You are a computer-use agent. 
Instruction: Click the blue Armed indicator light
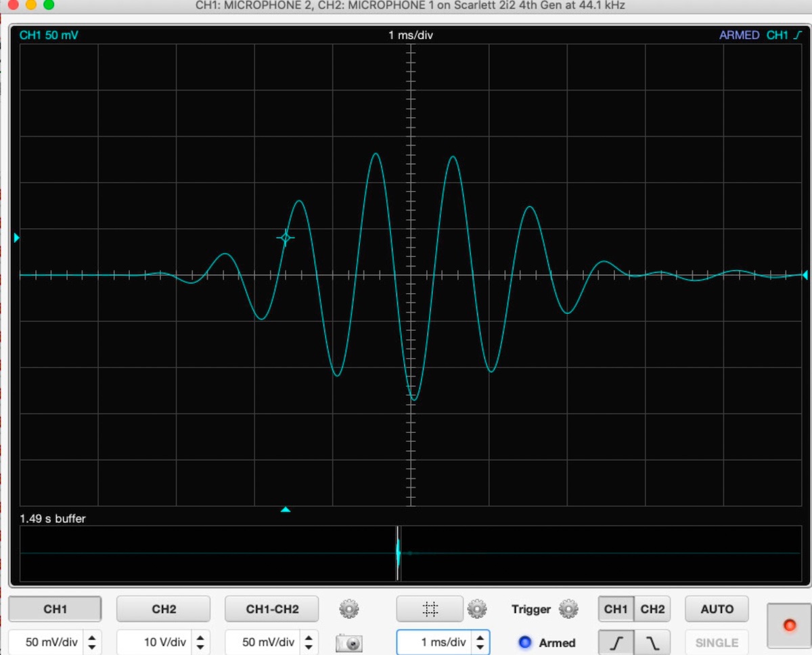[524, 642]
